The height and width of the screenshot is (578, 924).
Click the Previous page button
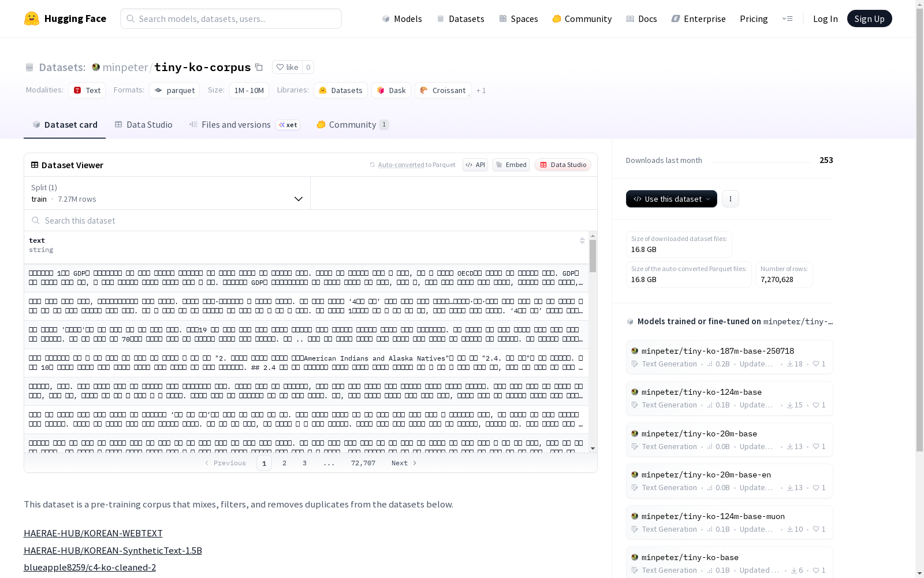(x=225, y=463)
